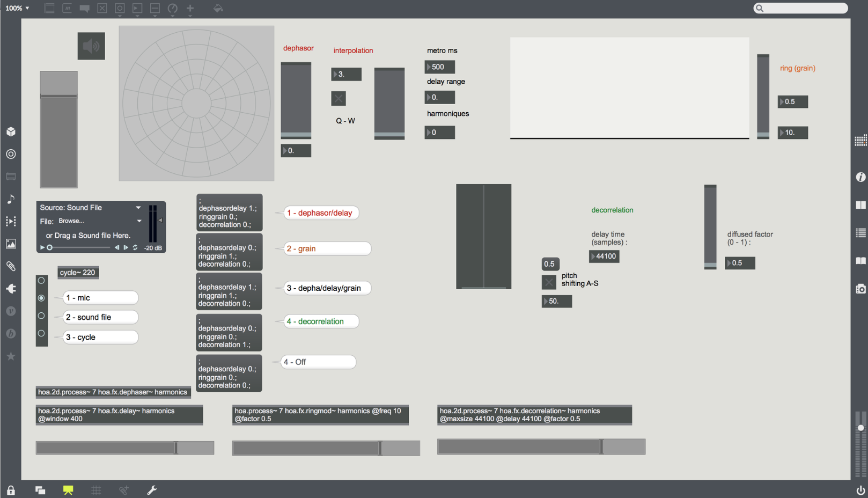The width and height of the screenshot is (868, 498).
Task: Open the 100% zoom dropdown
Action: point(17,8)
